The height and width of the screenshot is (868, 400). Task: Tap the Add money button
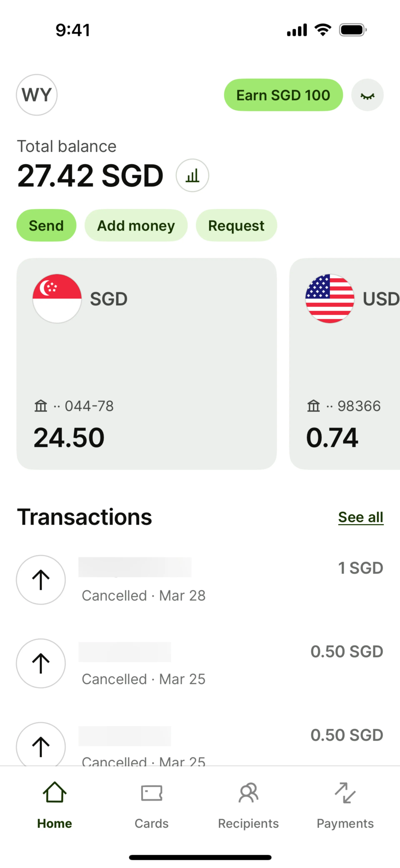click(136, 225)
